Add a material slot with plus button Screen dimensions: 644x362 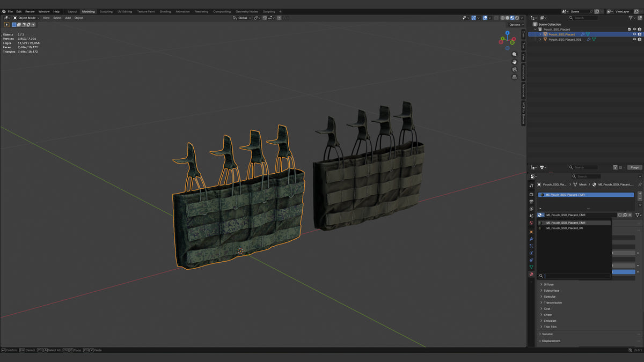click(x=640, y=194)
